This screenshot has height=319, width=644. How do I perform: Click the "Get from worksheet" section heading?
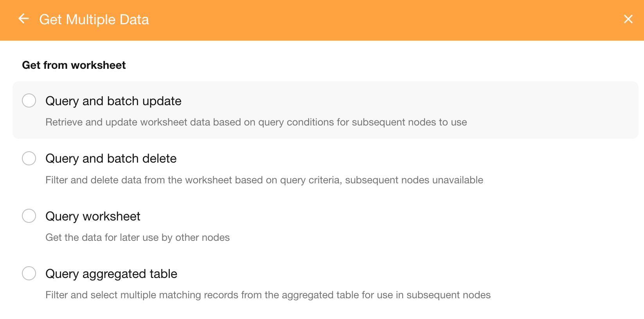(74, 65)
